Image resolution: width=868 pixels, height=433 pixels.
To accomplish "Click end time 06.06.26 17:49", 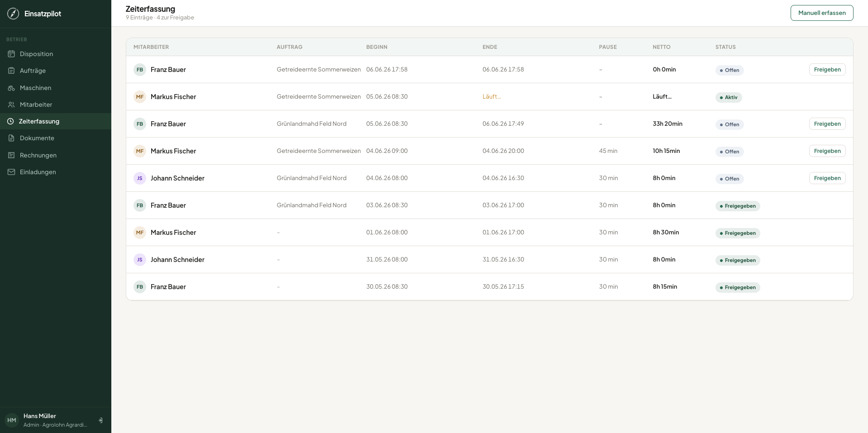I will click(x=503, y=124).
